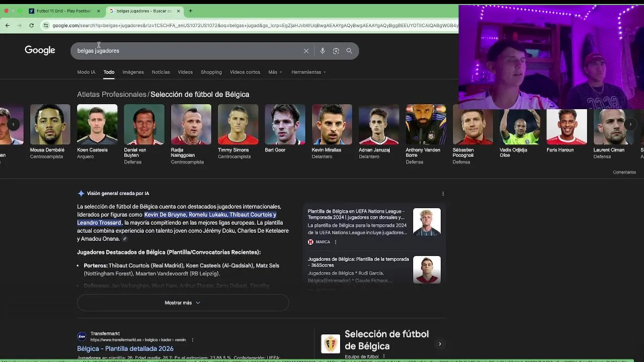
Task: Click the Transfermarkt site favicon
Action: pos(82,336)
